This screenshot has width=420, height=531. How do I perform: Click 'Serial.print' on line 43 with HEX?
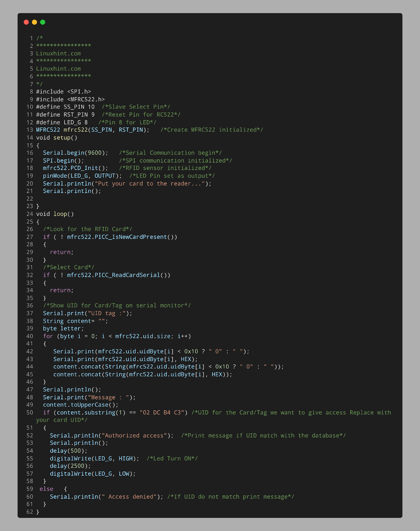point(125,359)
